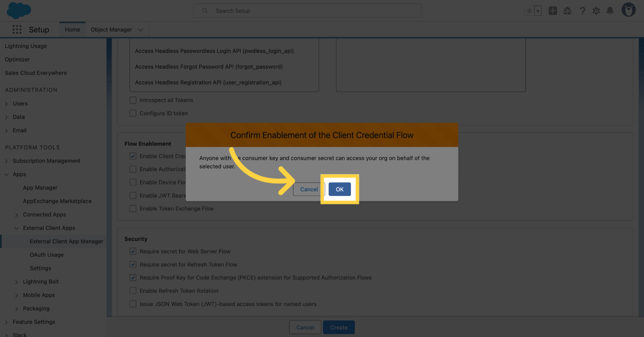644x337 pixels.
Task: Toggle the Enable Authorization flow checkbox
Action: [133, 169]
